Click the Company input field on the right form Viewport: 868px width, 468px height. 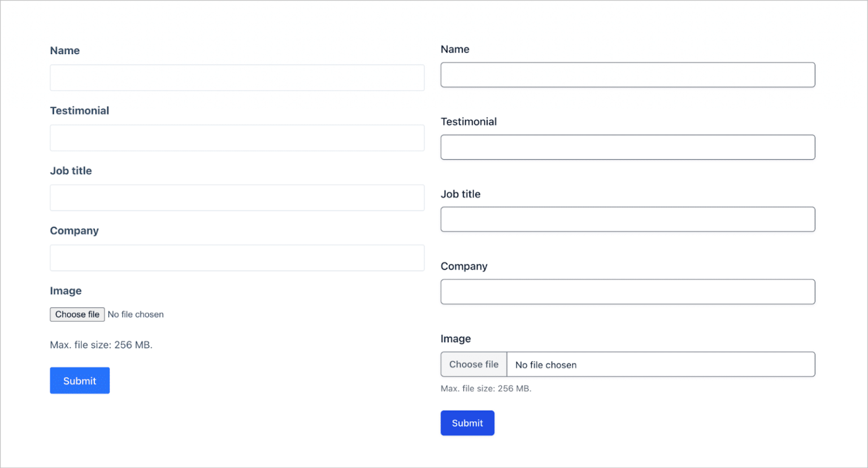[x=627, y=291]
